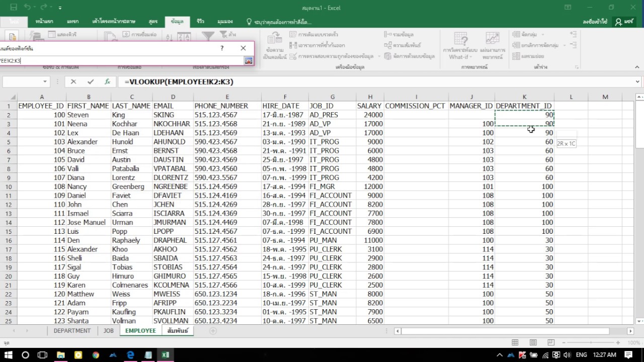The width and height of the screenshot is (644, 362).
Task: Open the Name Box dropdown
Action: [x=45, y=81]
